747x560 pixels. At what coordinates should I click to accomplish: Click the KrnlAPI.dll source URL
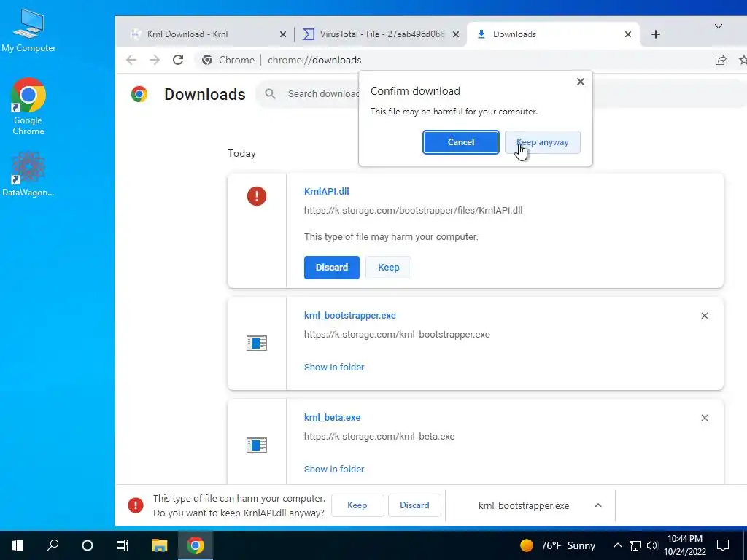point(413,211)
